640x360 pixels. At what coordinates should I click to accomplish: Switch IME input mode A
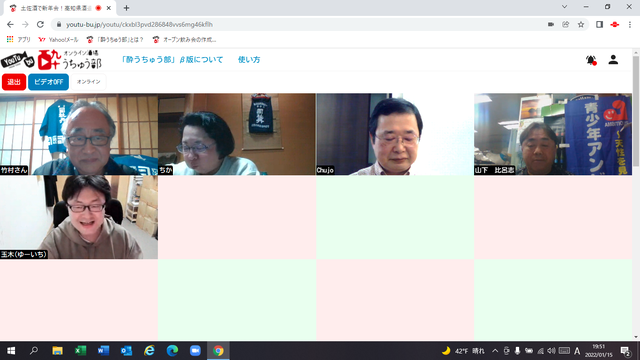[577, 351]
